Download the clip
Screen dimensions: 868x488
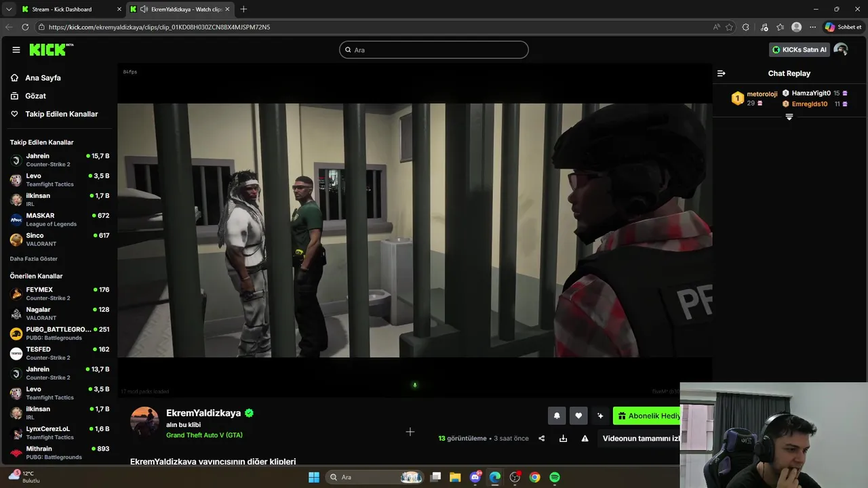click(x=563, y=439)
